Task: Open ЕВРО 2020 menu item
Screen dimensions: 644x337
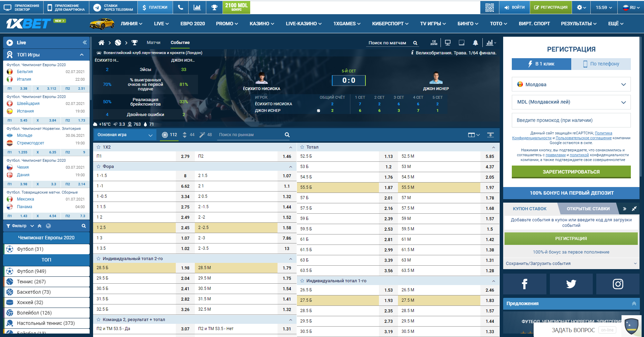Action: tap(193, 24)
